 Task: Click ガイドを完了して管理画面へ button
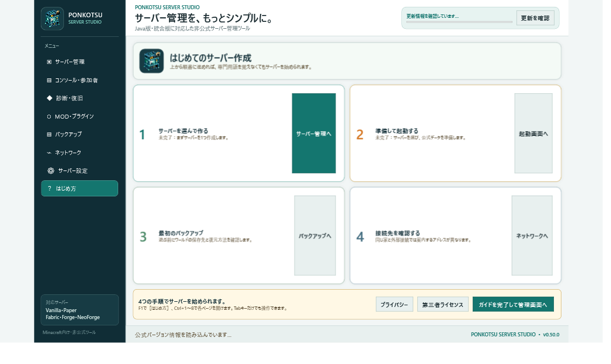(x=513, y=305)
